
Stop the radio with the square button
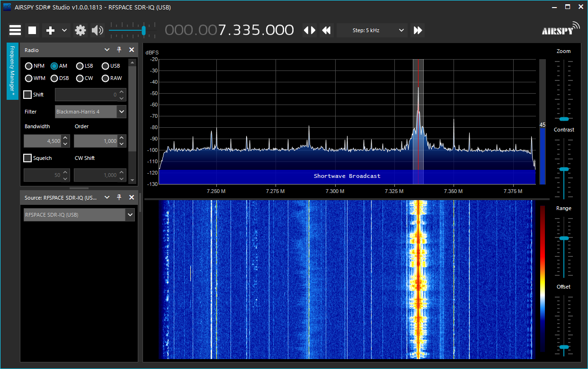pyautogui.click(x=32, y=30)
